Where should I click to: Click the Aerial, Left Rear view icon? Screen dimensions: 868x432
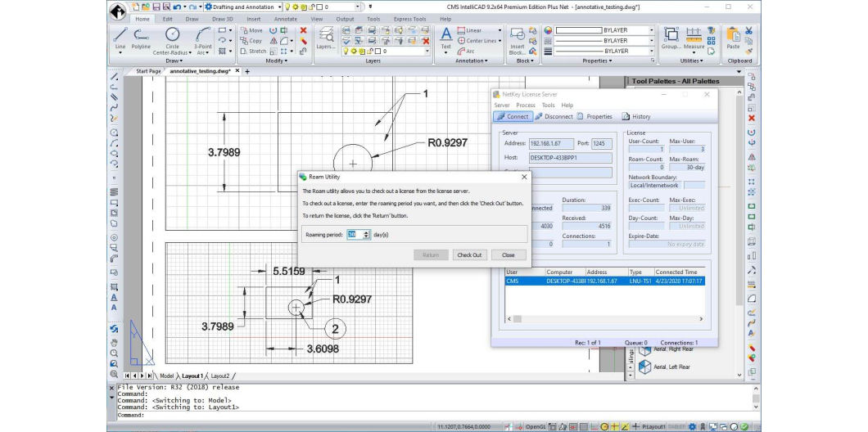[644, 367]
